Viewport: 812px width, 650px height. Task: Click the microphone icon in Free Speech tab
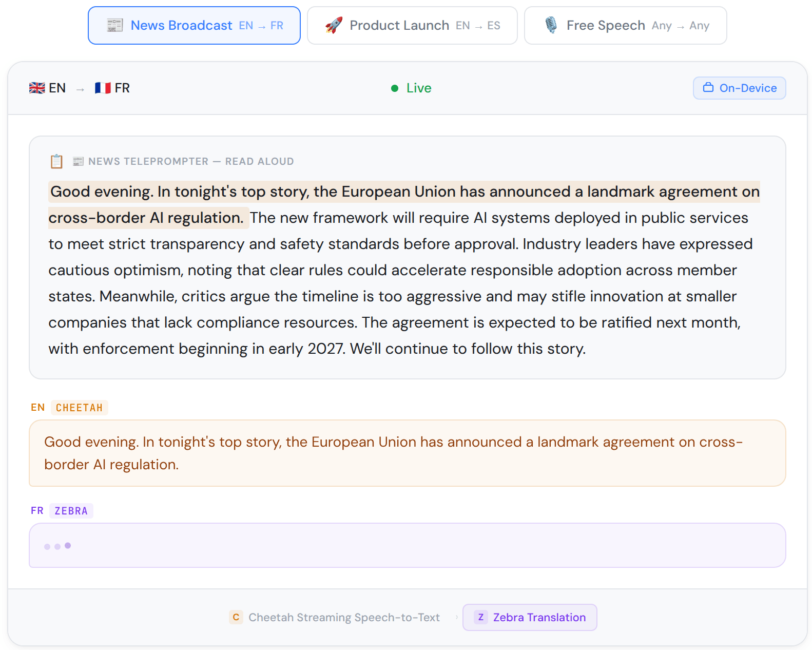click(x=551, y=25)
